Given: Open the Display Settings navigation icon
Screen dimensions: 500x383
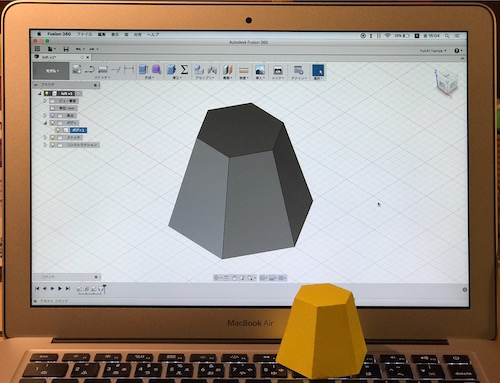Looking at the screenshot, I should coord(263,278).
